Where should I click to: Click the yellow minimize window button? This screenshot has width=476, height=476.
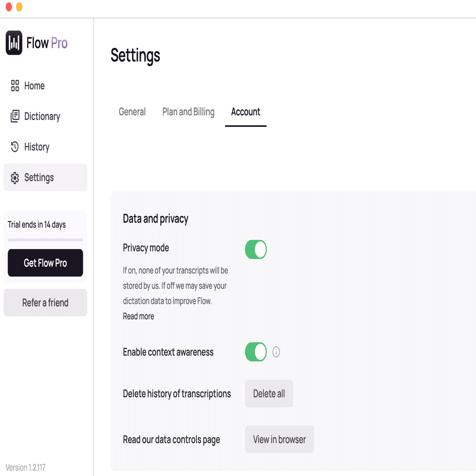click(x=19, y=7)
